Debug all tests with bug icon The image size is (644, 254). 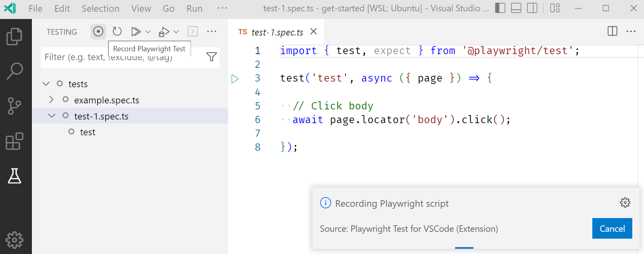[164, 31]
